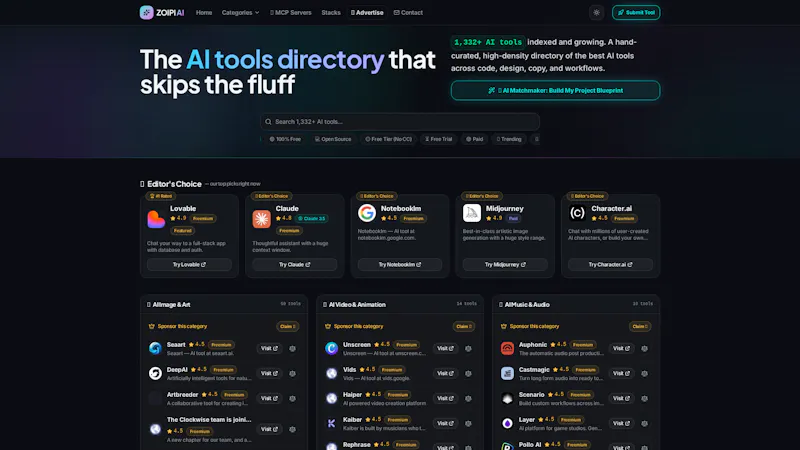Open the Stacks nav item
The image size is (800, 450).
click(x=331, y=12)
